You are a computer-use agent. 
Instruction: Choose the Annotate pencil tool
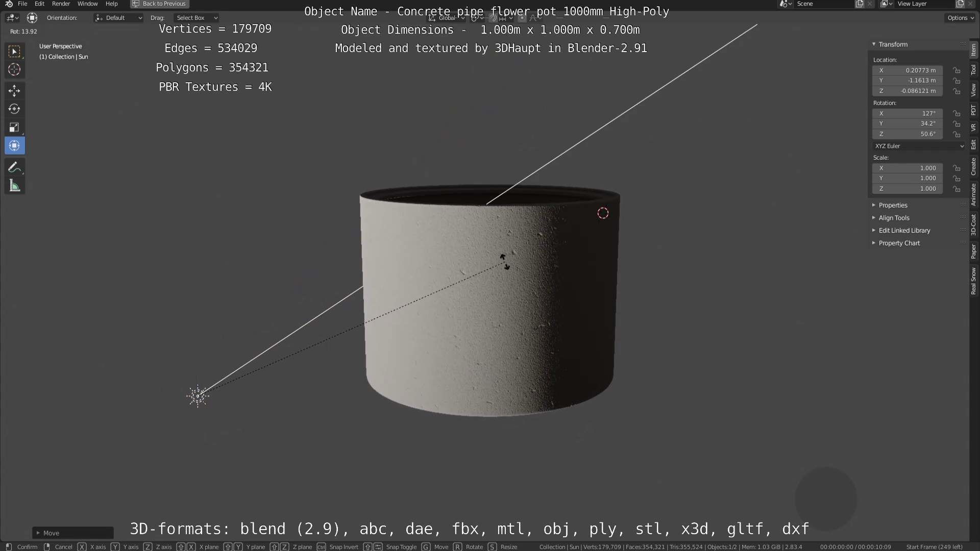pyautogui.click(x=14, y=167)
